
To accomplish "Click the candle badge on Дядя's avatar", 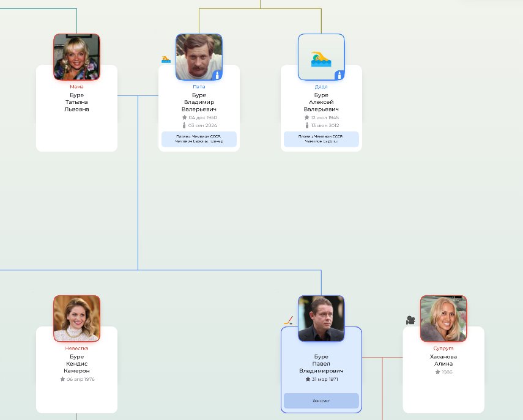I will 339,75.
